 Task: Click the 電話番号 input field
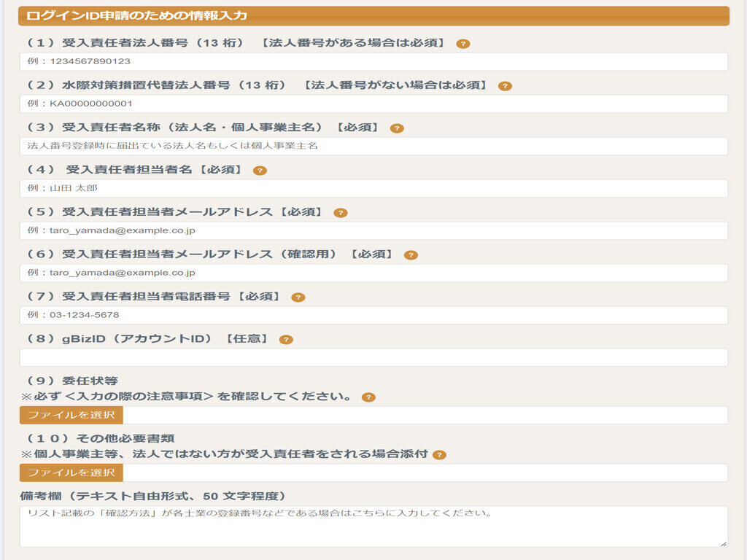[373, 315]
